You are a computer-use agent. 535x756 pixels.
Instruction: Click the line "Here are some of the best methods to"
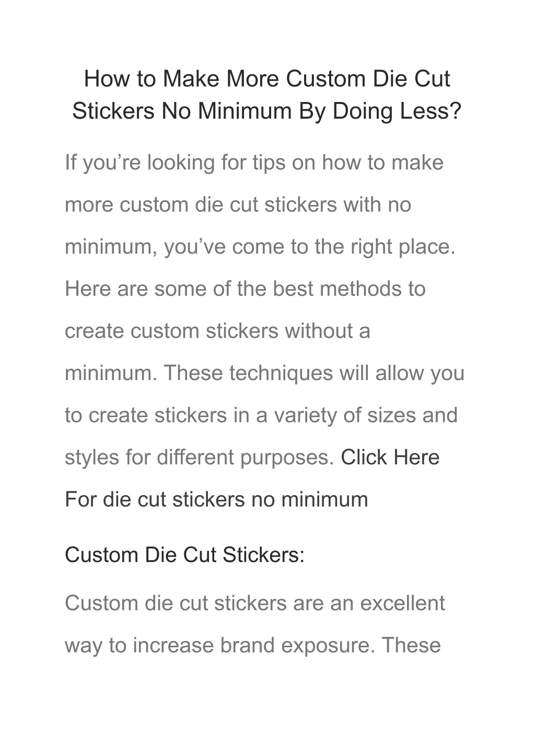click(245, 289)
